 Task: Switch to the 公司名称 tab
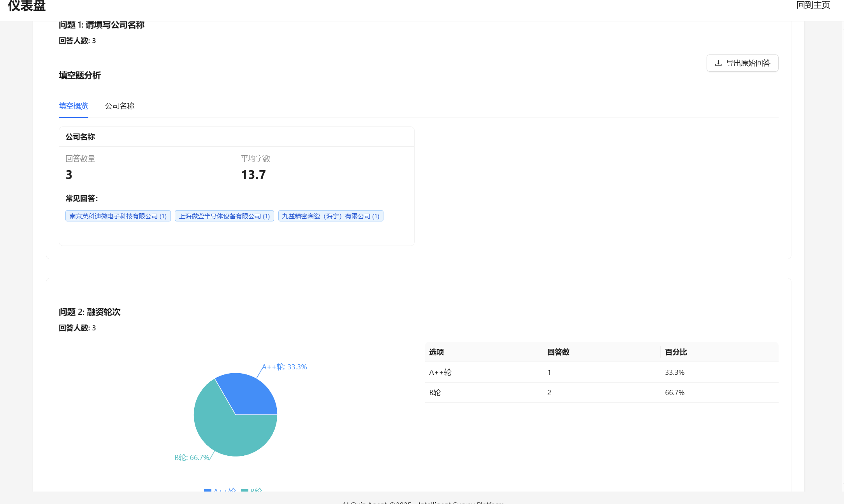point(120,106)
